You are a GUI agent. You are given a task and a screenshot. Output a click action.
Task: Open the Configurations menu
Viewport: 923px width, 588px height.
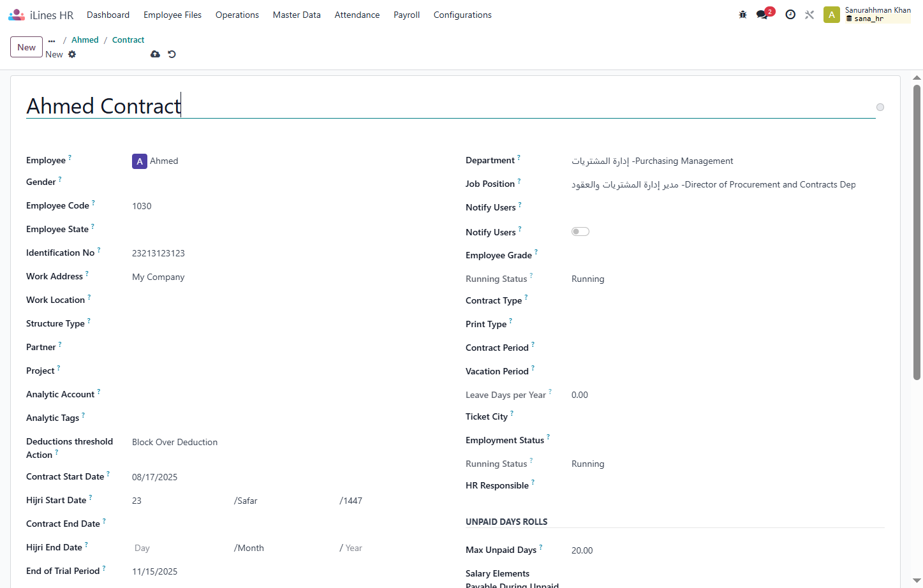tap(462, 15)
